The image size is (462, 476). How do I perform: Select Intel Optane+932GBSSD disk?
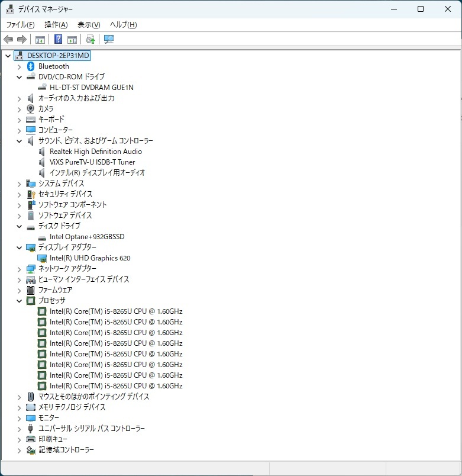tap(87, 237)
